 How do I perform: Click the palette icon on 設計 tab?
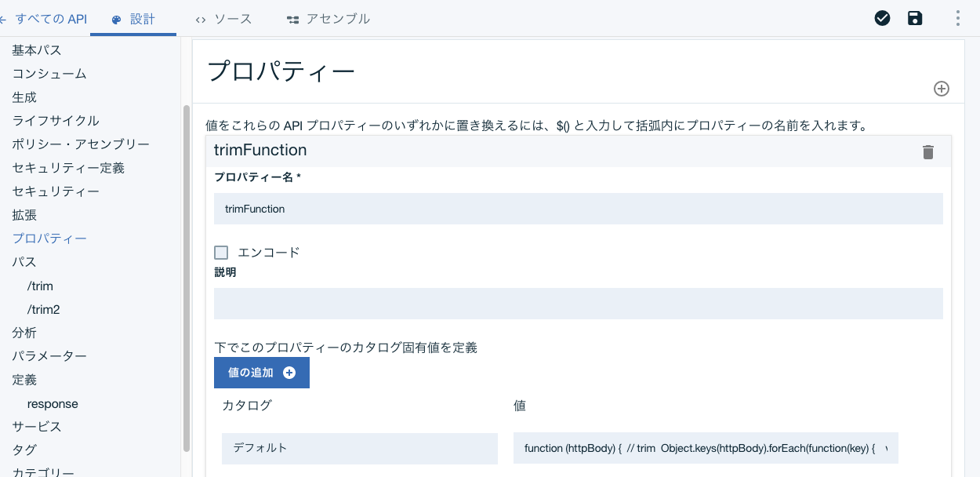117,20
